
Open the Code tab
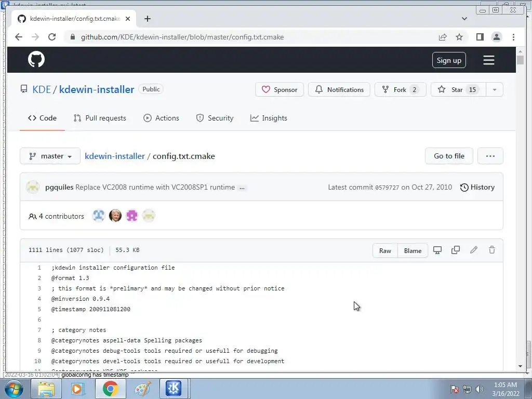point(42,118)
